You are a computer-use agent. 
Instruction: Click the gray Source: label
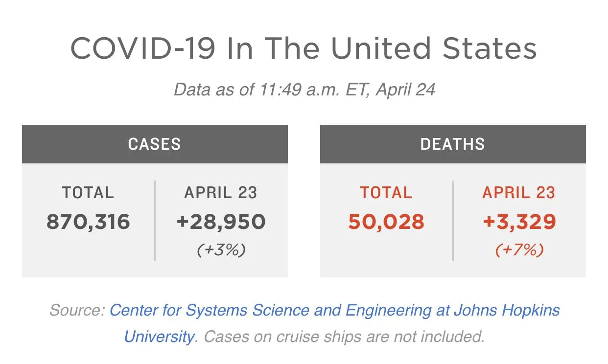point(77,311)
